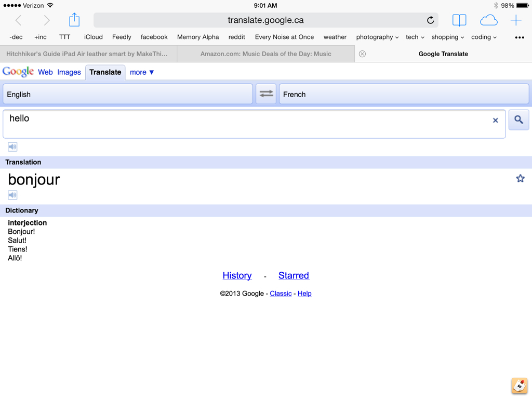The image size is (532, 399).
Task: Click the hello text input box
Action: click(254, 124)
